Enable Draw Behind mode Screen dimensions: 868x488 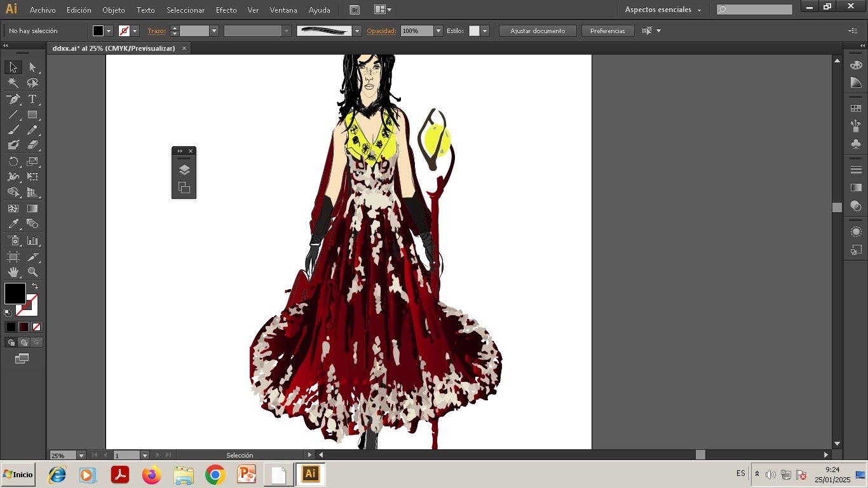coord(24,342)
